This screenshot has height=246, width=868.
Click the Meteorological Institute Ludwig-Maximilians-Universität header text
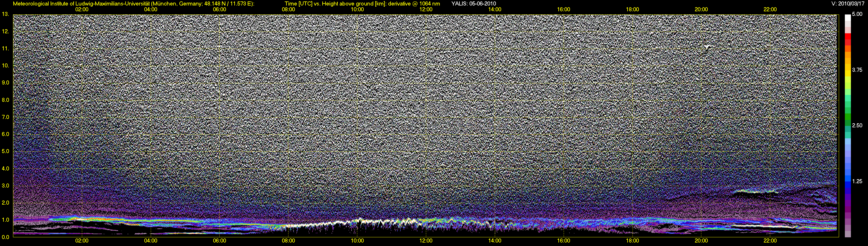[x=133, y=4]
